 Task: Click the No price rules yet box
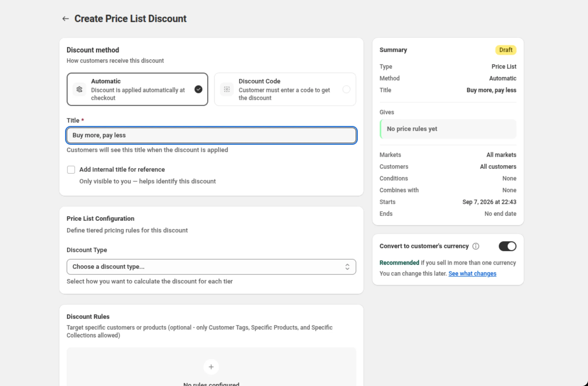pyautogui.click(x=448, y=129)
